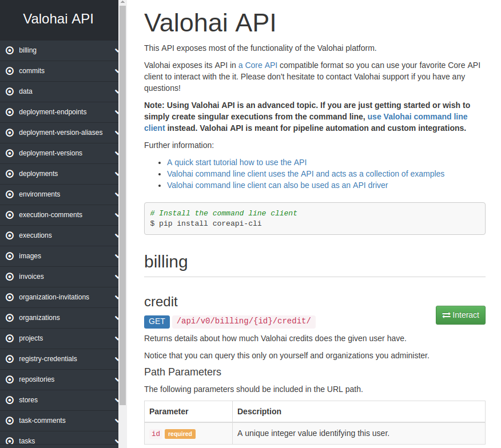Image resolution: width=501 pixels, height=448 pixels.
Task: Select the circle icon beside environments
Action: (10, 194)
